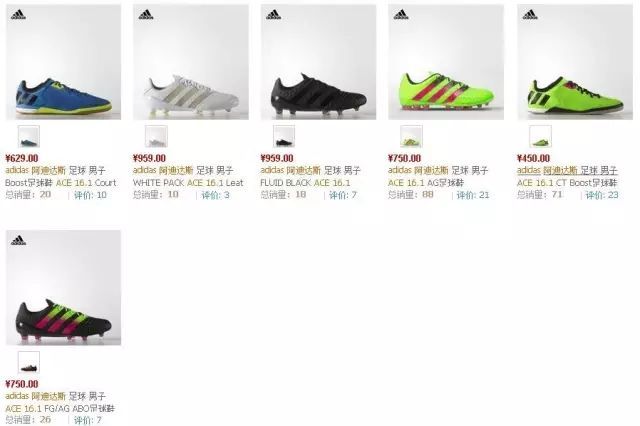Select the black-pink FG/AG swatch thumbnail
The height and width of the screenshot is (426, 640).
tap(29, 362)
